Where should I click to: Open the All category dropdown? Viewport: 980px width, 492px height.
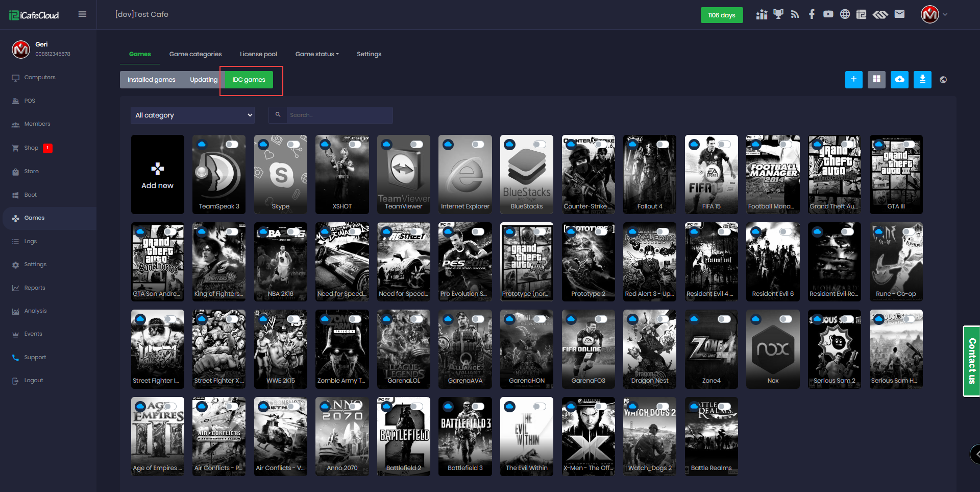coord(193,115)
